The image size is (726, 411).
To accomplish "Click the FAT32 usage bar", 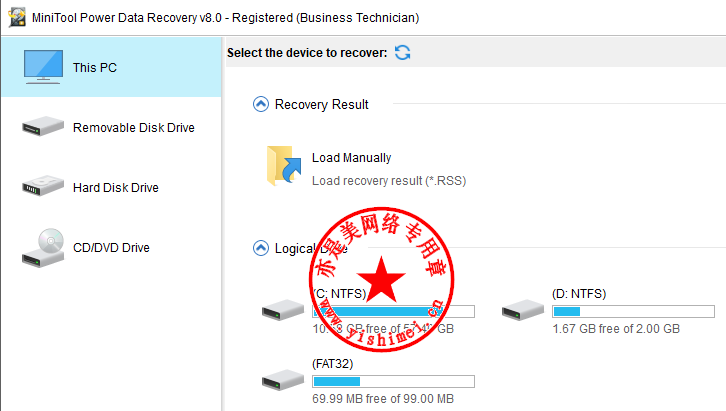I will [394, 381].
